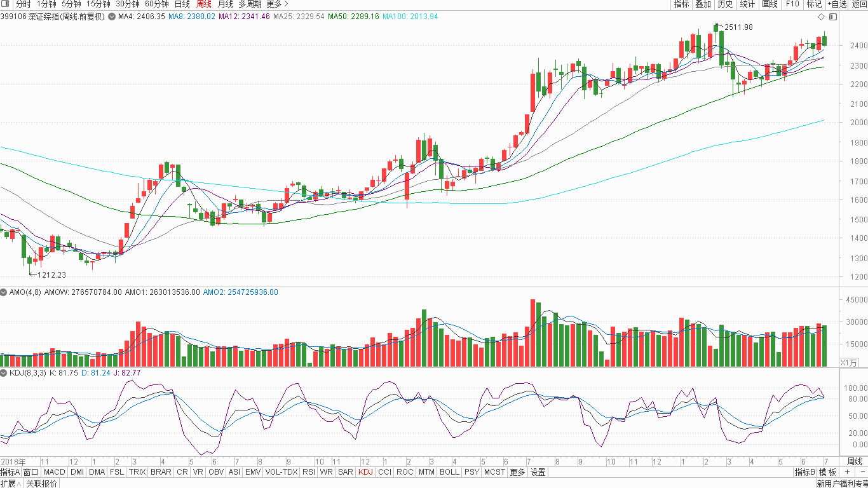Open the 历史 history button
Viewport: 868px width, 488px height.
[724, 4]
